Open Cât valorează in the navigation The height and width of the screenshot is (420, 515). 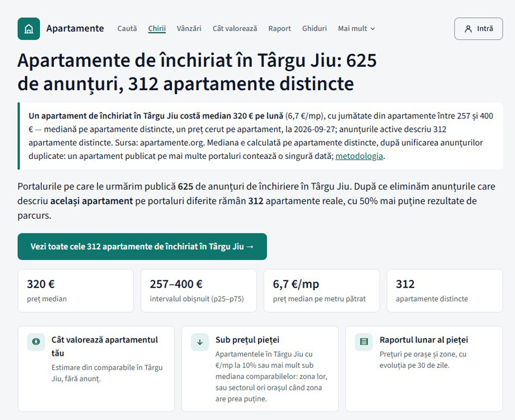coord(235,28)
